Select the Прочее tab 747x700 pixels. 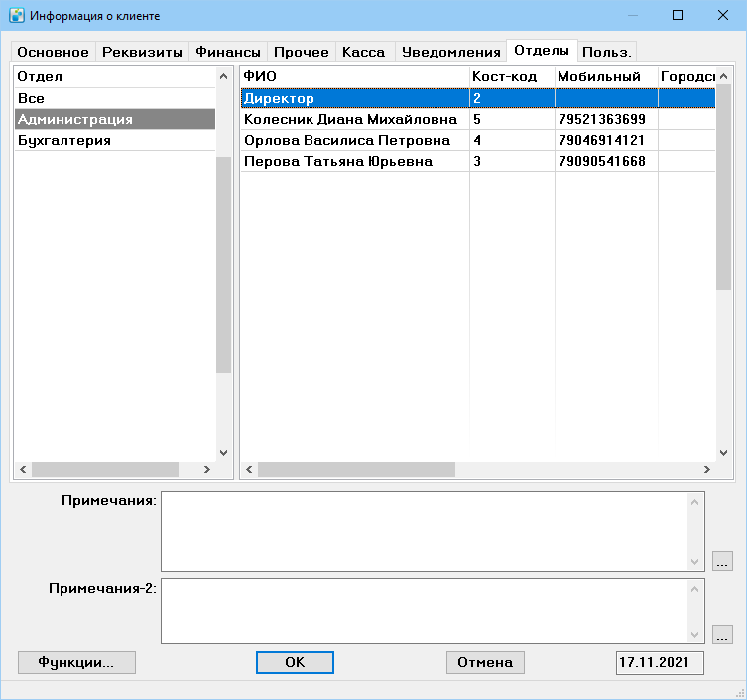pos(302,52)
